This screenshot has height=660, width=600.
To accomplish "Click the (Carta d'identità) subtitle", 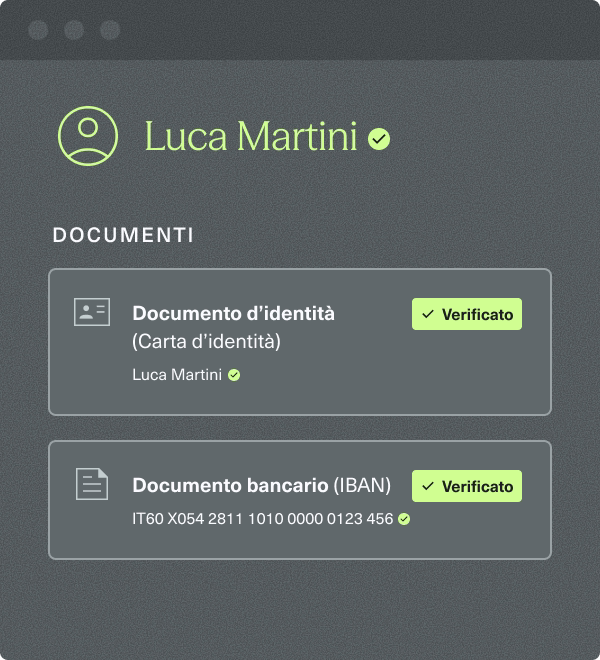I will pos(206,341).
